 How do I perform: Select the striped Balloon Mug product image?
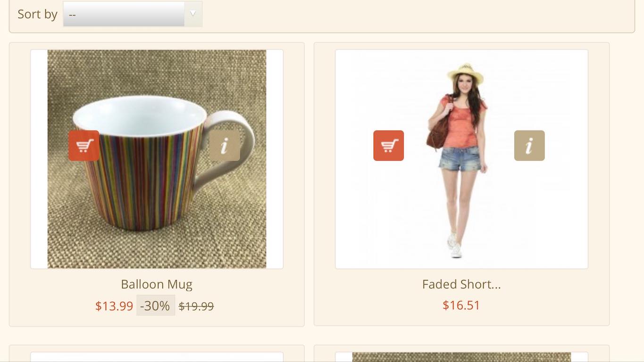click(x=157, y=159)
